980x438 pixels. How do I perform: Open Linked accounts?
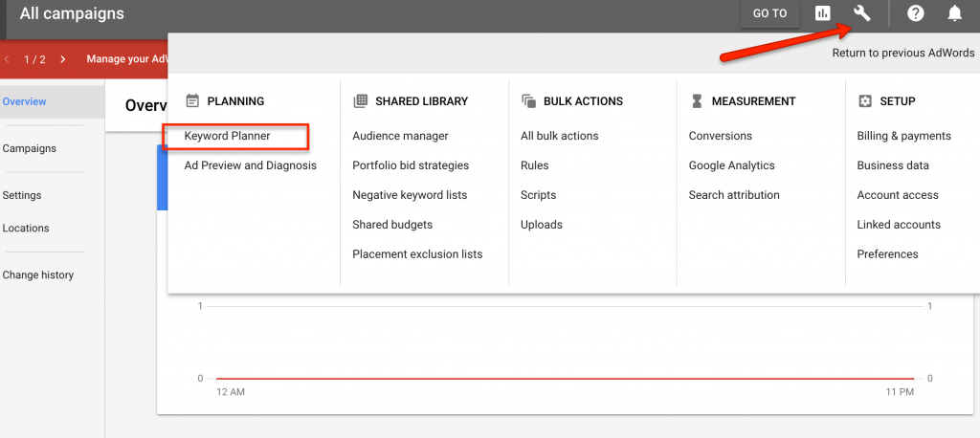pyautogui.click(x=899, y=225)
